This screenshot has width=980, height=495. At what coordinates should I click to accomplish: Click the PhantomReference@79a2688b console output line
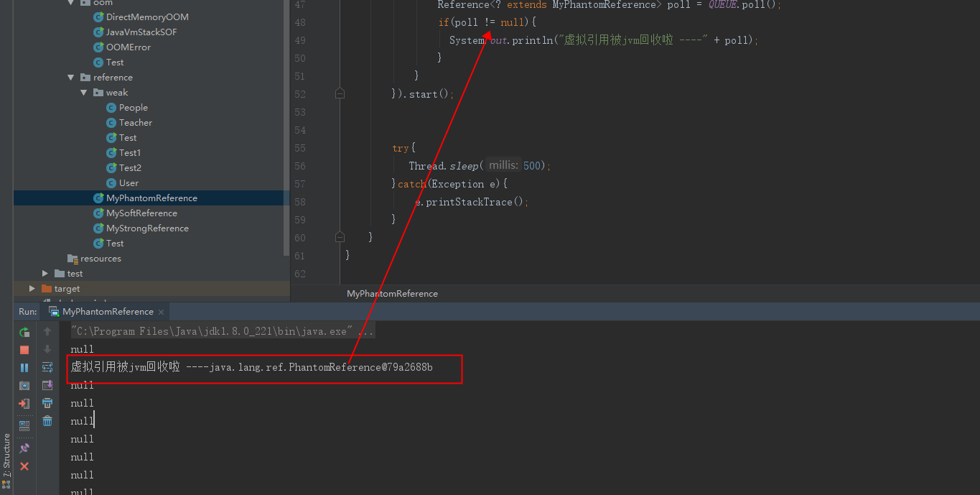[x=252, y=367]
